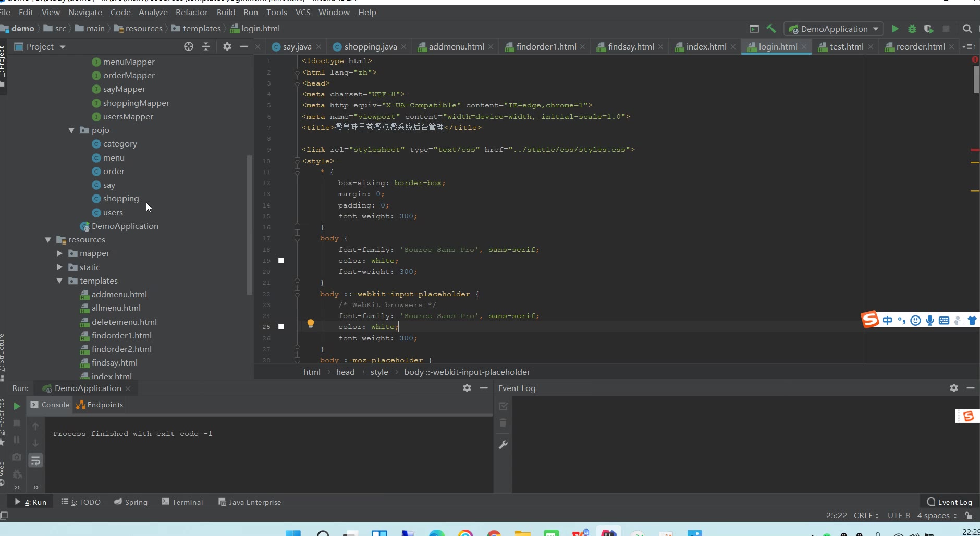Viewport: 980px width, 536px height.
Task: Click the locate target icon in Project panel
Action: (189, 47)
